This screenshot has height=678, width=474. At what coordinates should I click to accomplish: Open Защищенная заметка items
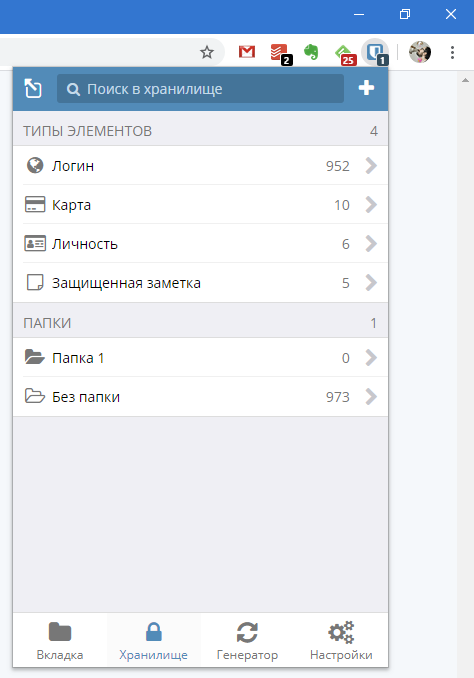(200, 283)
